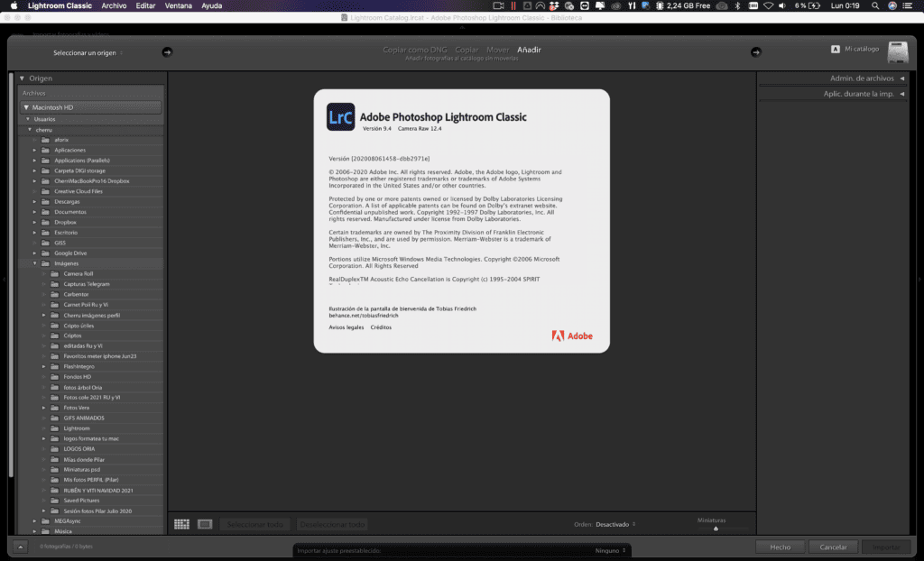Adjust the Miniaturas thumbnail size slider
The height and width of the screenshot is (561, 924).
[716, 529]
